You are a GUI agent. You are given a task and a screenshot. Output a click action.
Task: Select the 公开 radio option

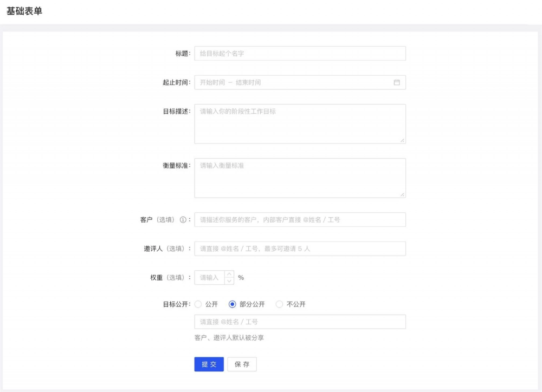click(198, 304)
